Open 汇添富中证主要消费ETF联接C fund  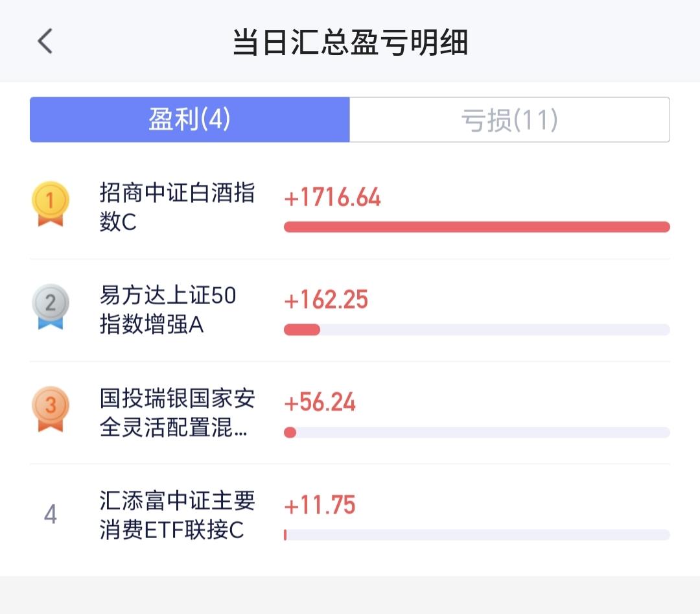point(176,515)
